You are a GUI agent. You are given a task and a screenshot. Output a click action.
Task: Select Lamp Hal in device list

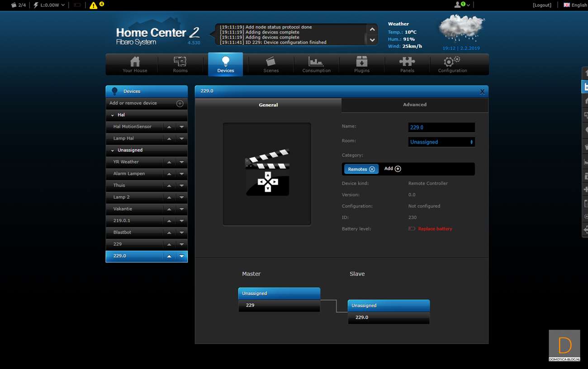coord(123,139)
